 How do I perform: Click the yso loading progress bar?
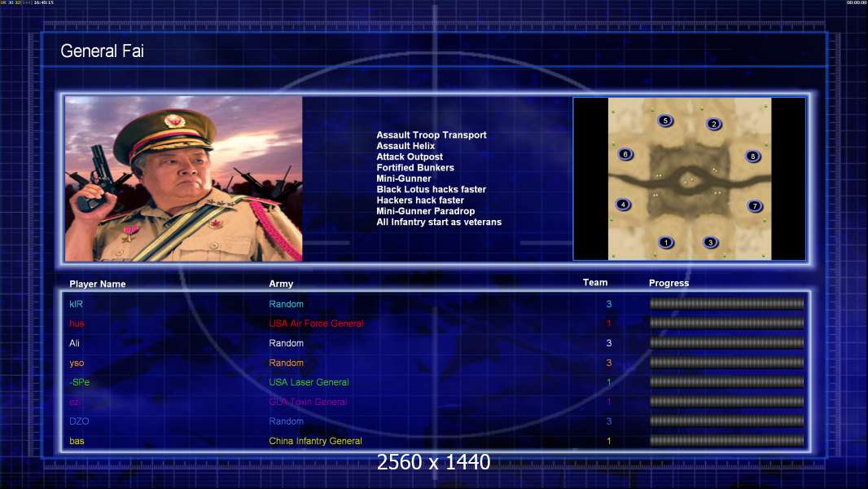tap(727, 363)
